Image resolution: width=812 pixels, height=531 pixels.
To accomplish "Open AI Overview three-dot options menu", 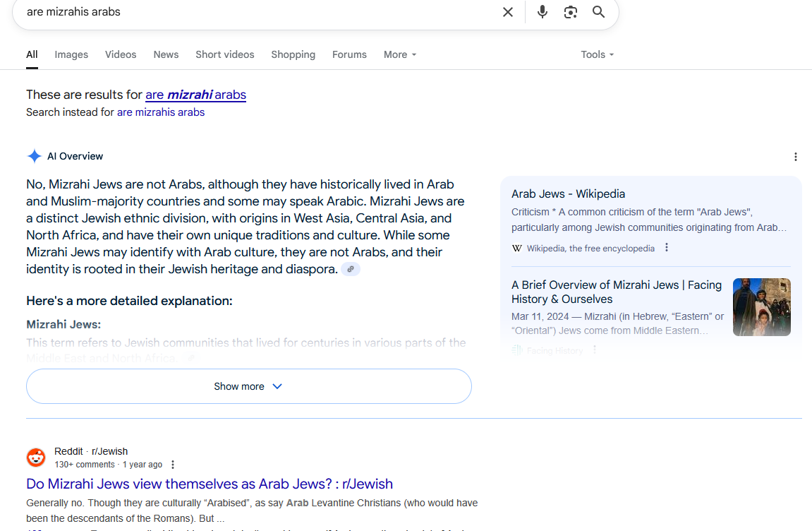I will [796, 157].
